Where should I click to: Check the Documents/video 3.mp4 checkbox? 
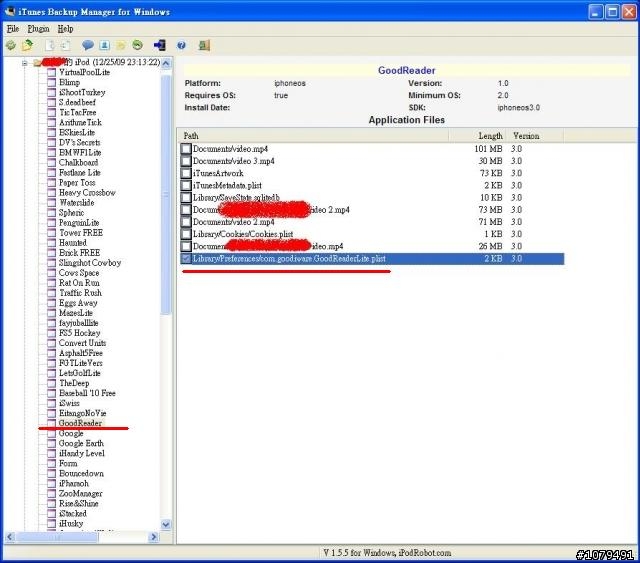(186, 161)
